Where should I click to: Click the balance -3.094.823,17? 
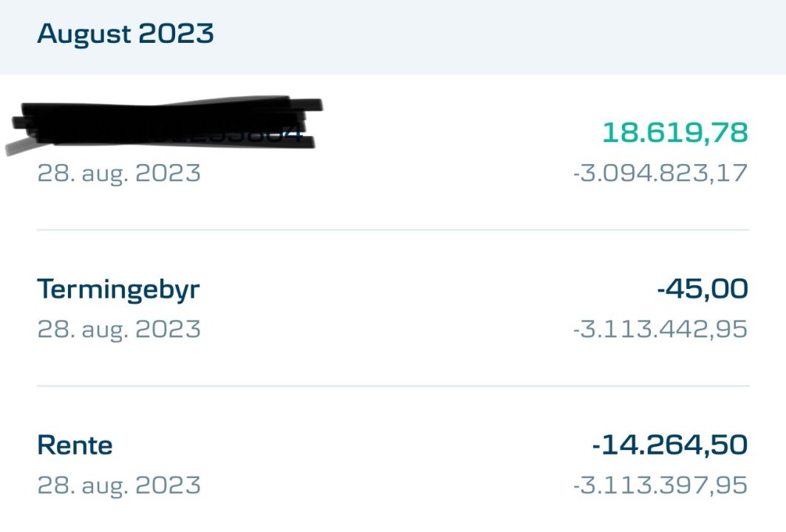pos(660,174)
